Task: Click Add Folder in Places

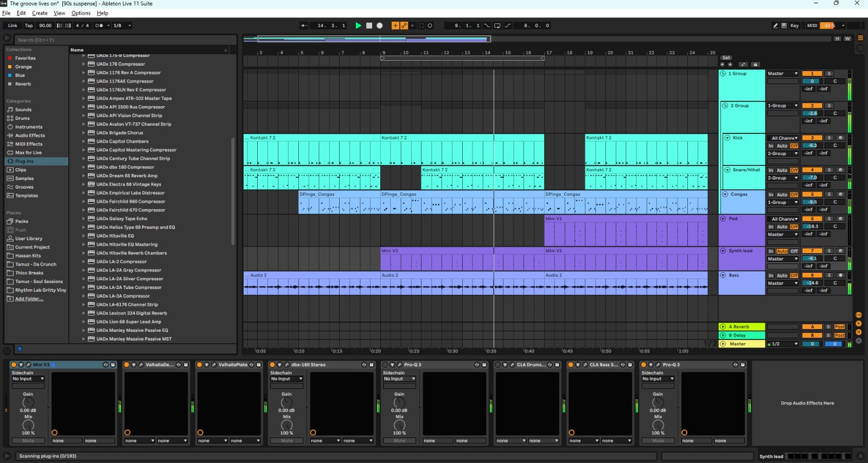Action: pyautogui.click(x=29, y=299)
